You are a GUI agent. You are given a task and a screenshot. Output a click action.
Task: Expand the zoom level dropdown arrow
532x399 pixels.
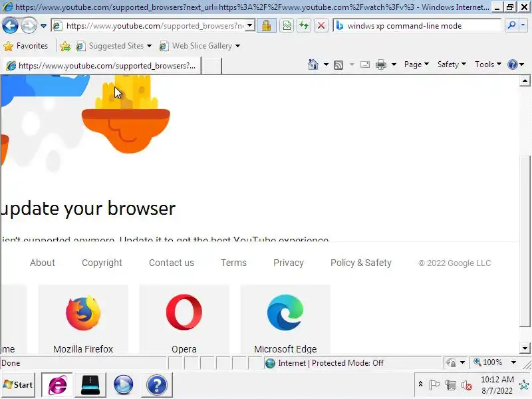tap(513, 362)
